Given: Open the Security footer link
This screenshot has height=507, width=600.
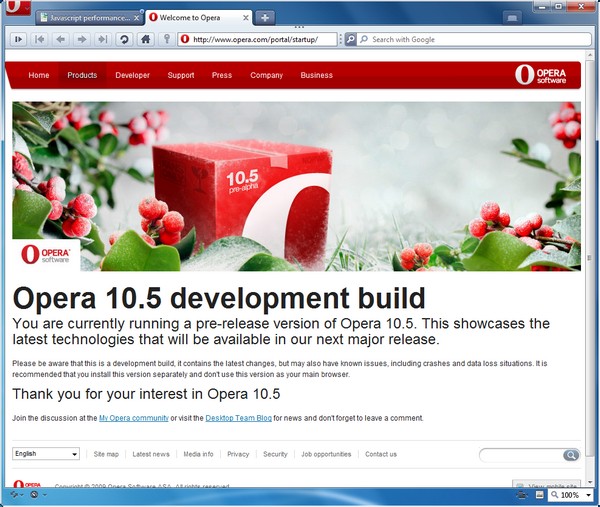Looking at the screenshot, I should 275,454.
